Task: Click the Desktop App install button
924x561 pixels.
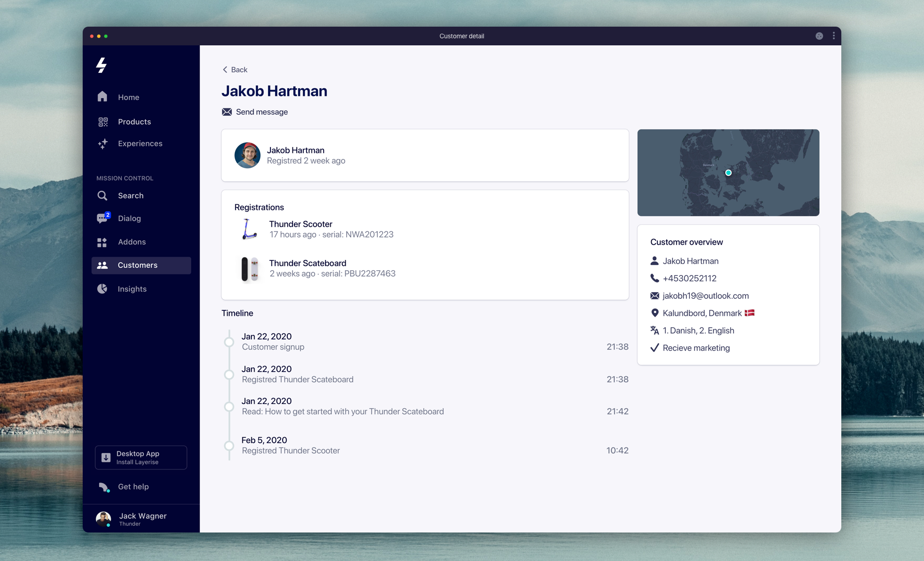Action: click(141, 457)
